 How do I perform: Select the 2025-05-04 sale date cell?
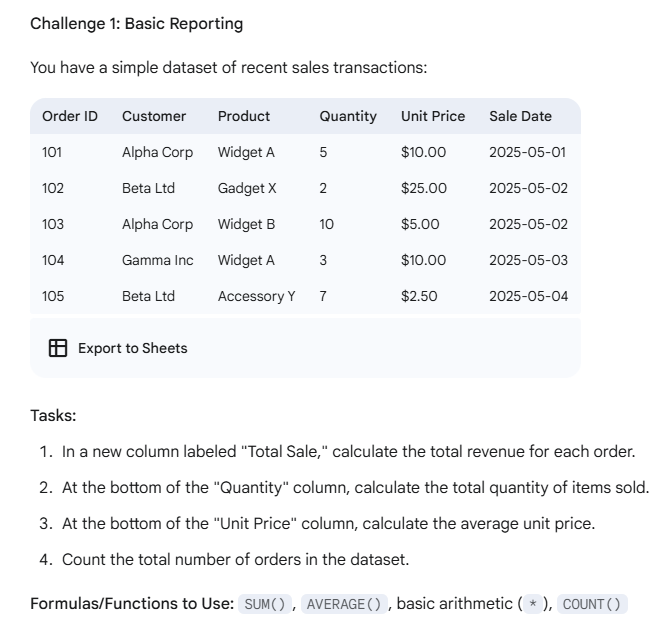(x=528, y=296)
